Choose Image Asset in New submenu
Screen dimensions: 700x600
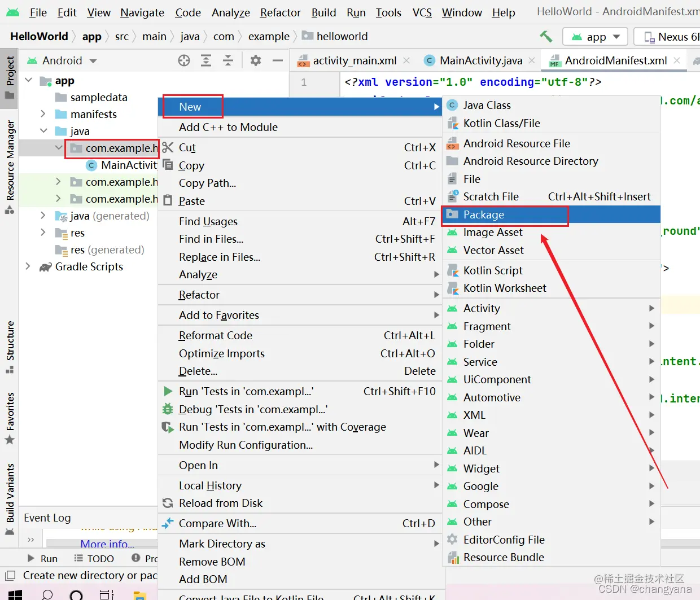point(551,232)
